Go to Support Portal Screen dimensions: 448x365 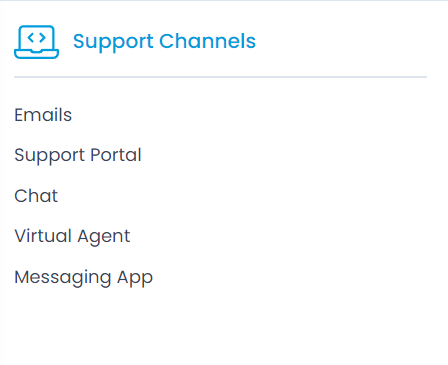coord(78,155)
